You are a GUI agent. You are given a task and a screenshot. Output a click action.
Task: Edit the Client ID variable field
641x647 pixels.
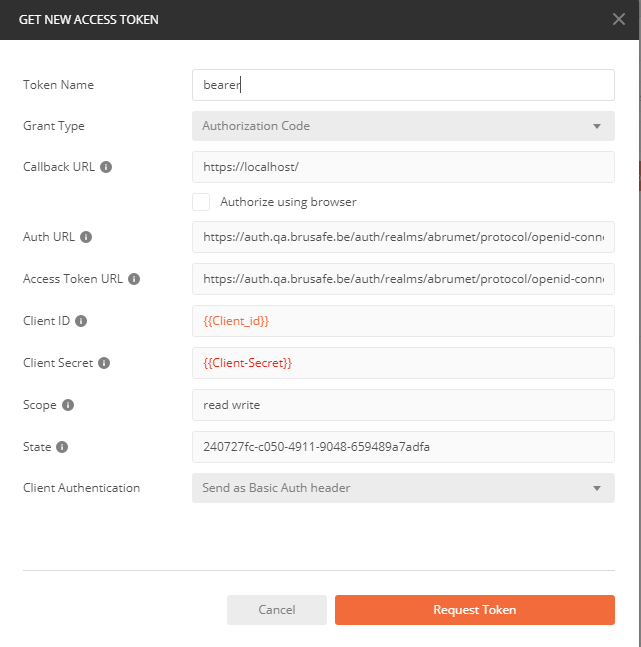pos(403,321)
